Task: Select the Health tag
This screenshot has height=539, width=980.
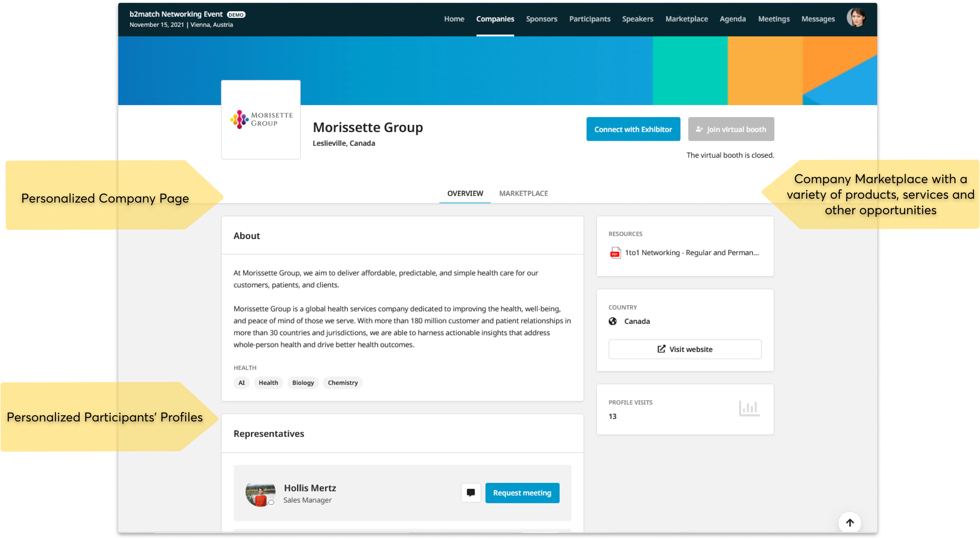Action: tap(268, 383)
